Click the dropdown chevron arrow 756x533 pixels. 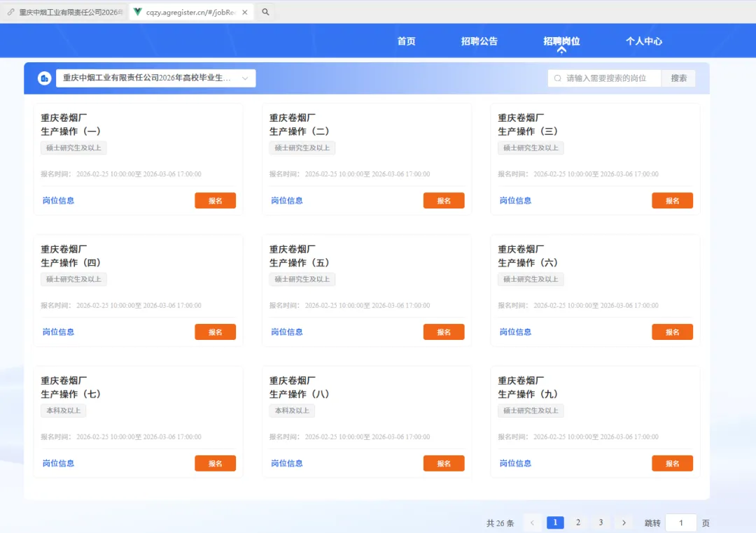(x=245, y=78)
